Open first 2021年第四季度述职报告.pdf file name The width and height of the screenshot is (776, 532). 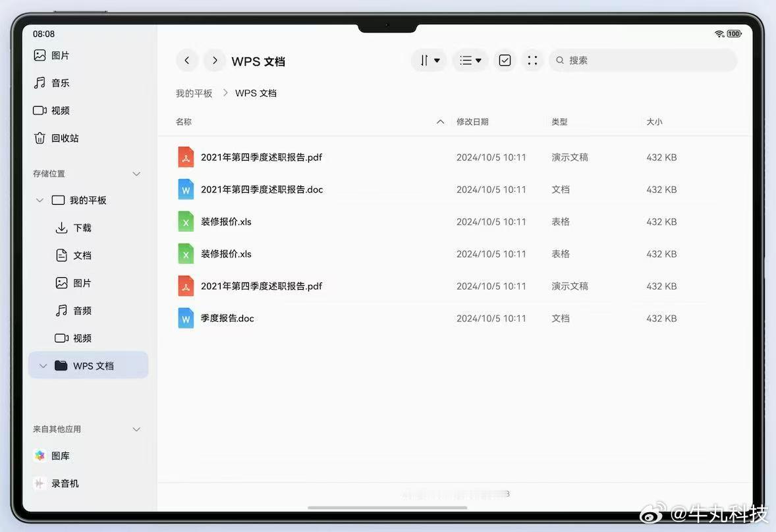[x=262, y=157]
